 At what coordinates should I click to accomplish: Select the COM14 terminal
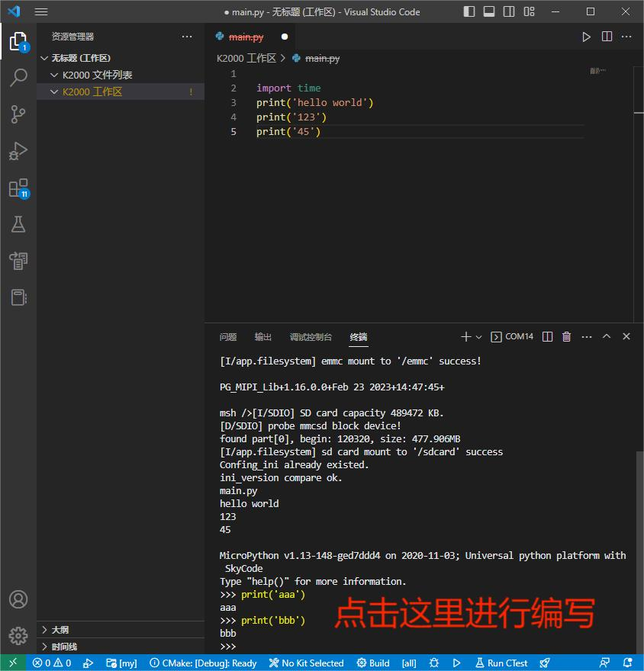click(512, 337)
